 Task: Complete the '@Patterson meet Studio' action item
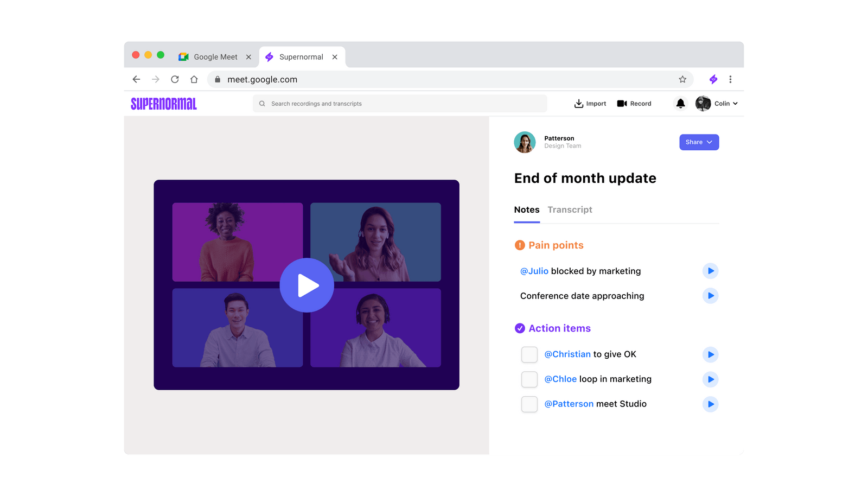coord(529,404)
